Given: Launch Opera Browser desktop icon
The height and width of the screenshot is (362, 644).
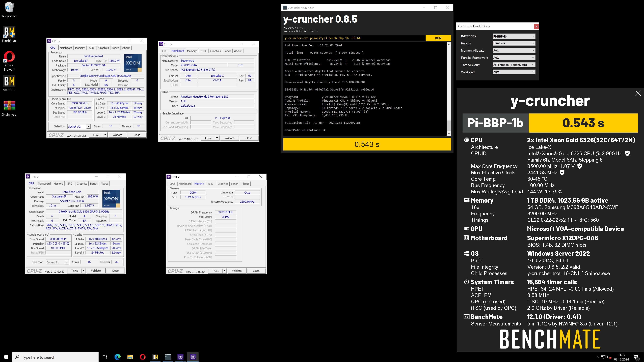Looking at the screenshot, I should 9,61.
